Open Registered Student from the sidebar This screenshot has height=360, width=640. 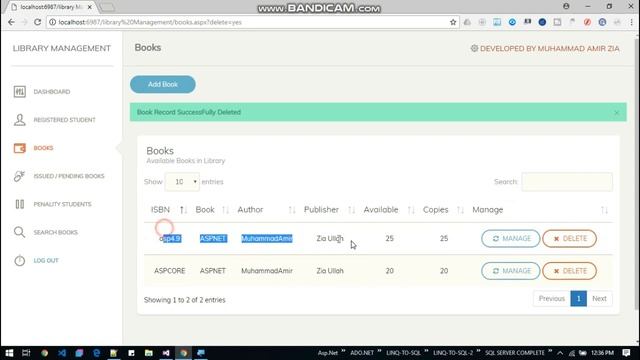pos(64,120)
